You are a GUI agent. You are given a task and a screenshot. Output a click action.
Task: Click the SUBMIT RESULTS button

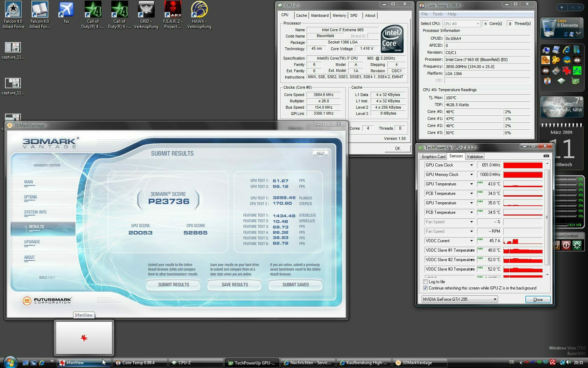pos(173,285)
